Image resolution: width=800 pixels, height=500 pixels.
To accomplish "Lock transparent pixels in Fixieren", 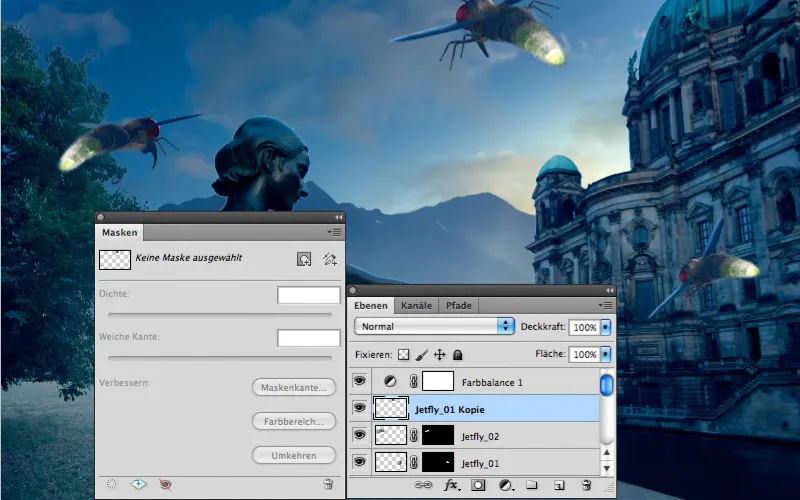I will coord(404,355).
